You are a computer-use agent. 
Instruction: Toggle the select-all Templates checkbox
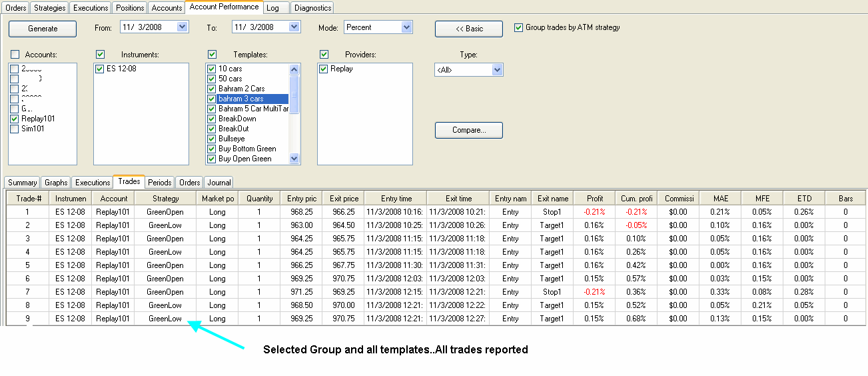(213, 54)
